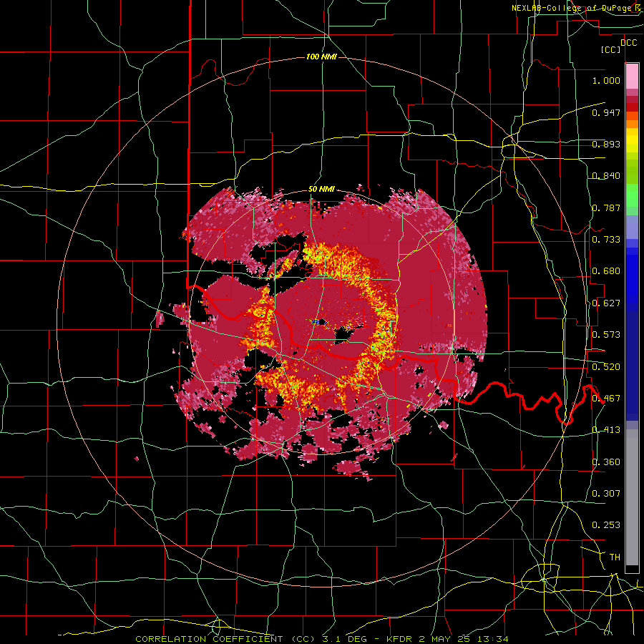Click the 0.467 scale value

[x=606, y=399]
